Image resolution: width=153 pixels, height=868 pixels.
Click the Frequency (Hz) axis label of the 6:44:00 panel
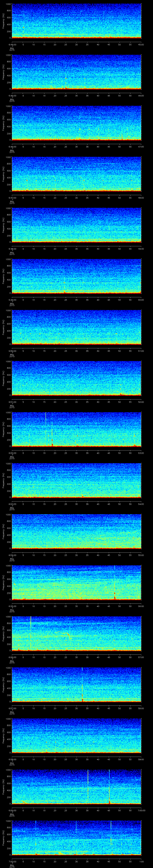pyautogui.click(x=3, y=21)
